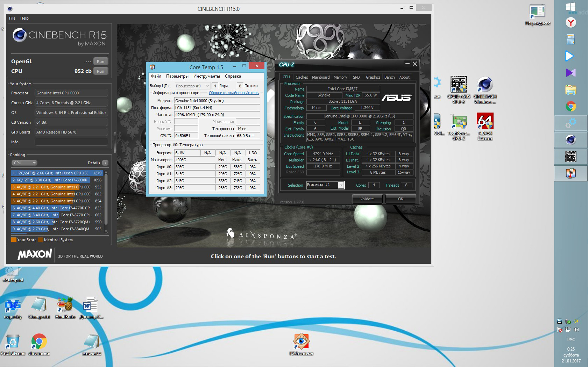The height and width of the screenshot is (367, 588).
Task: Click the OK button in CPU-Z
Action: point(401,199)
